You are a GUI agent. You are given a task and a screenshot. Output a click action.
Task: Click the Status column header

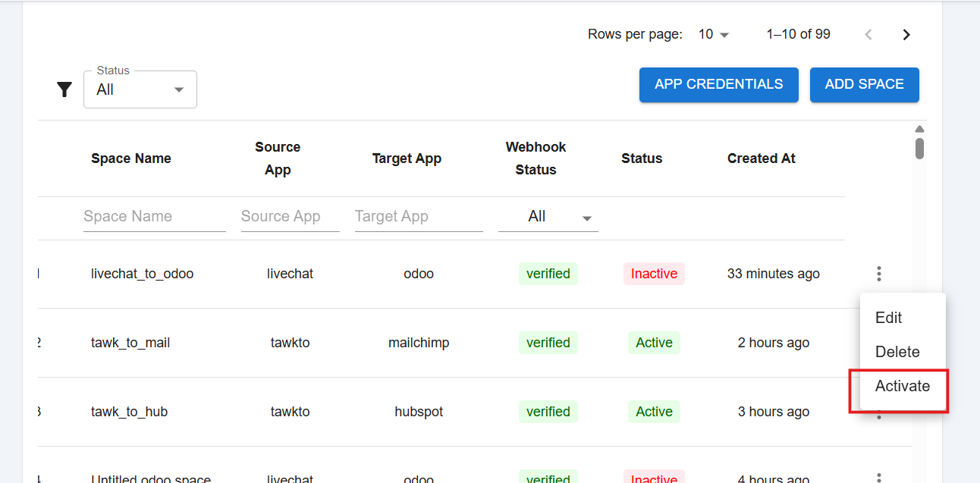(x=642, y=158)
